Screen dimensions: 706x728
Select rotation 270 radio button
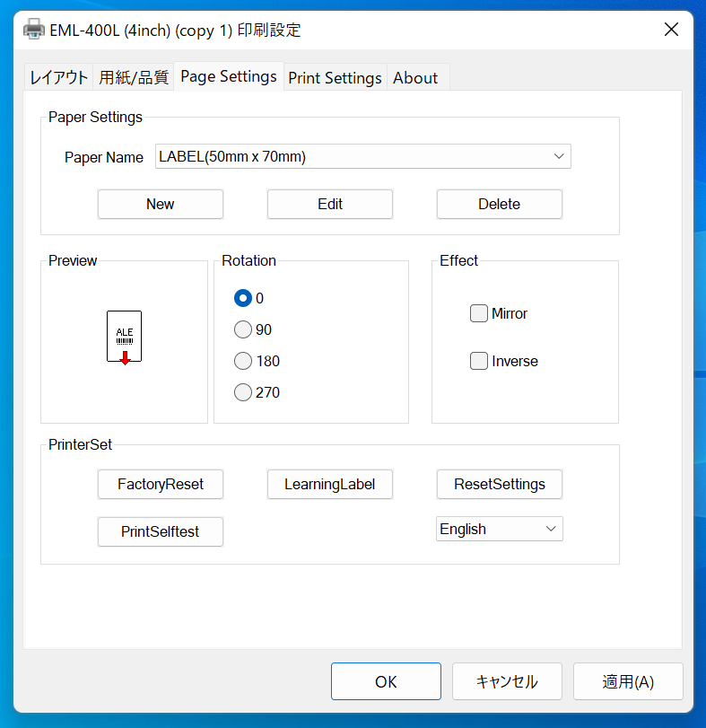tap(243, 392)
